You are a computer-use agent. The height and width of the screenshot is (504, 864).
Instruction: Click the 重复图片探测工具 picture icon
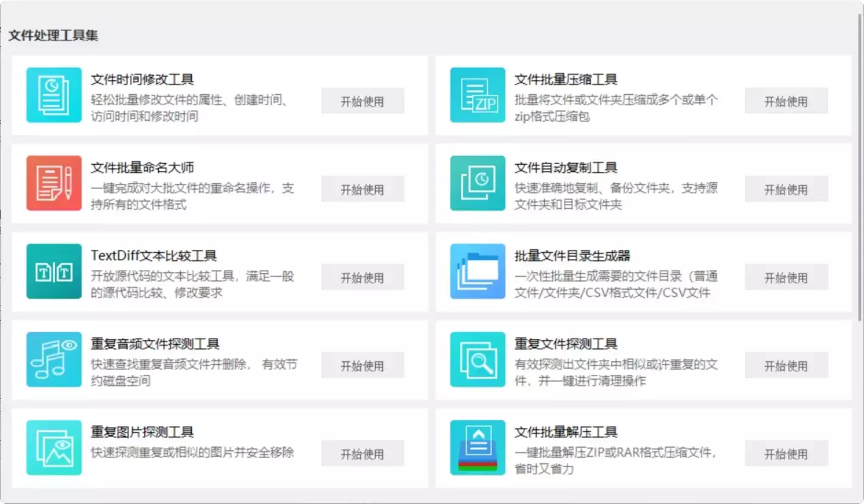53,448
